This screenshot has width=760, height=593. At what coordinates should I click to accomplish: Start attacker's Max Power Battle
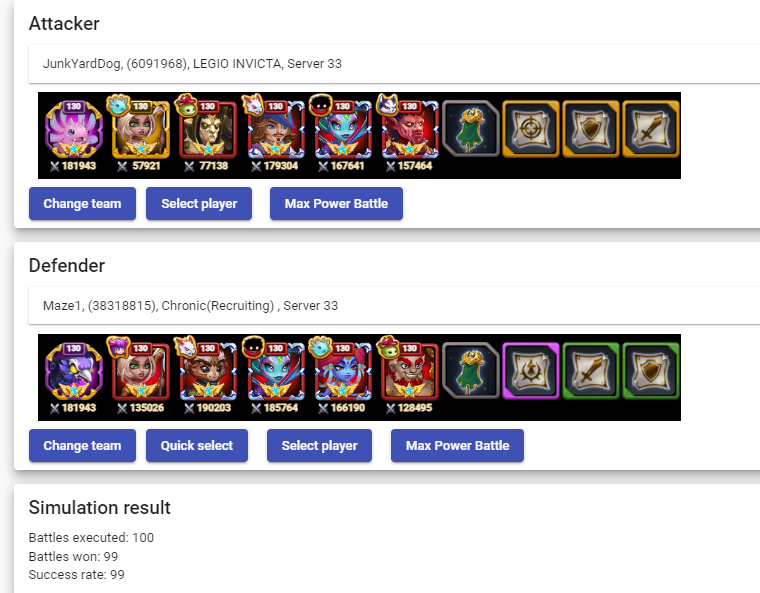point(336,204)
